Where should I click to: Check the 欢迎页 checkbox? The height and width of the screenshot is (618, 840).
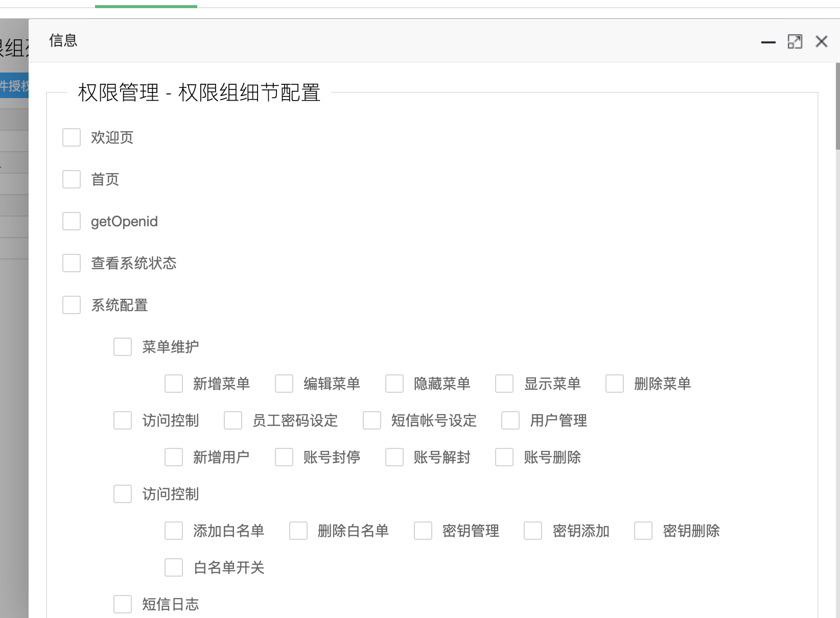point(72,137)
